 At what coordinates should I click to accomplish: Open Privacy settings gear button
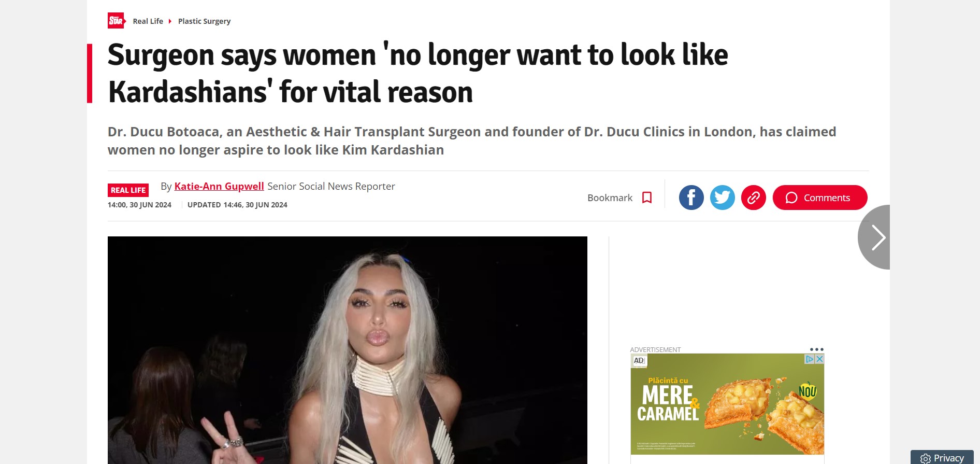pyautogui.click(x=942, y=458)
